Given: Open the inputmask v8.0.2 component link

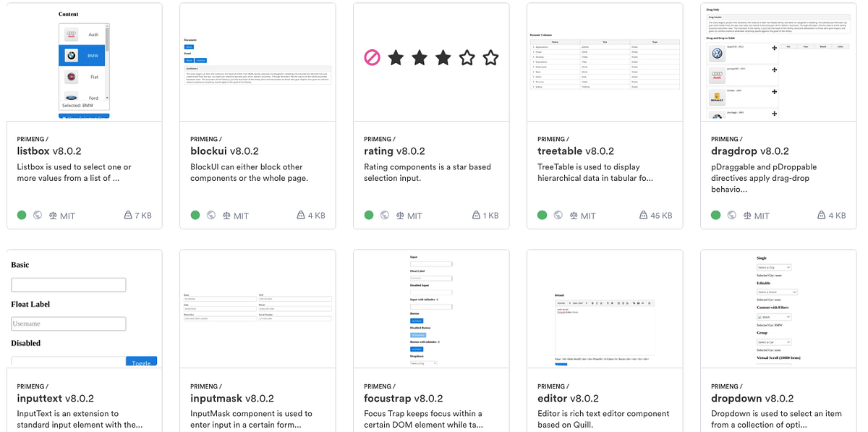Looking at the screenshot, I should pos(232,398).
